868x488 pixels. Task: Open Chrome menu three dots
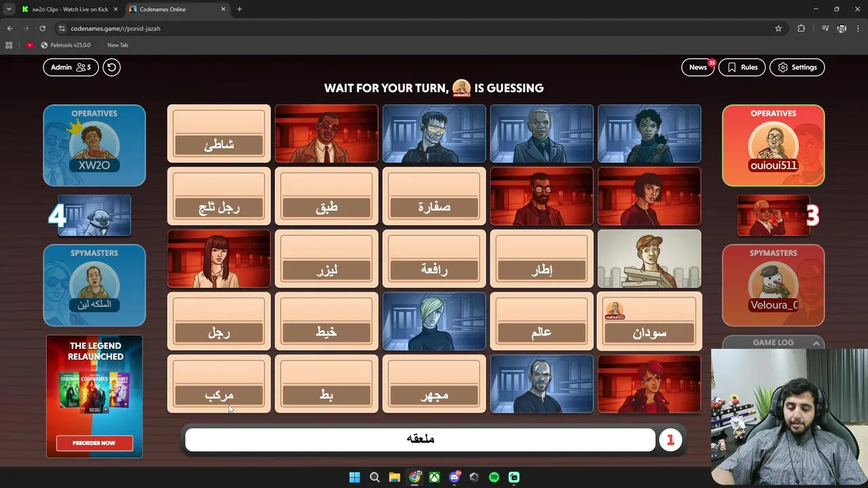[859, 28]
